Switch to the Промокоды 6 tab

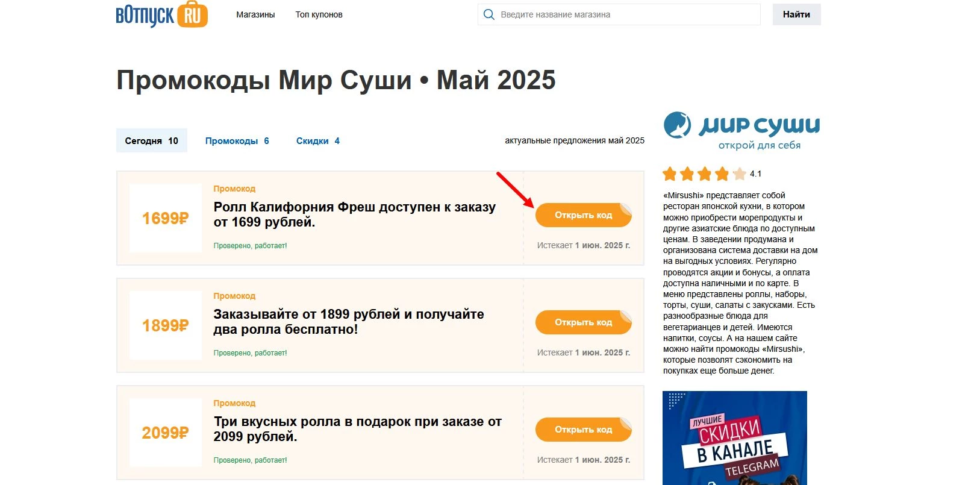[237, 140]
